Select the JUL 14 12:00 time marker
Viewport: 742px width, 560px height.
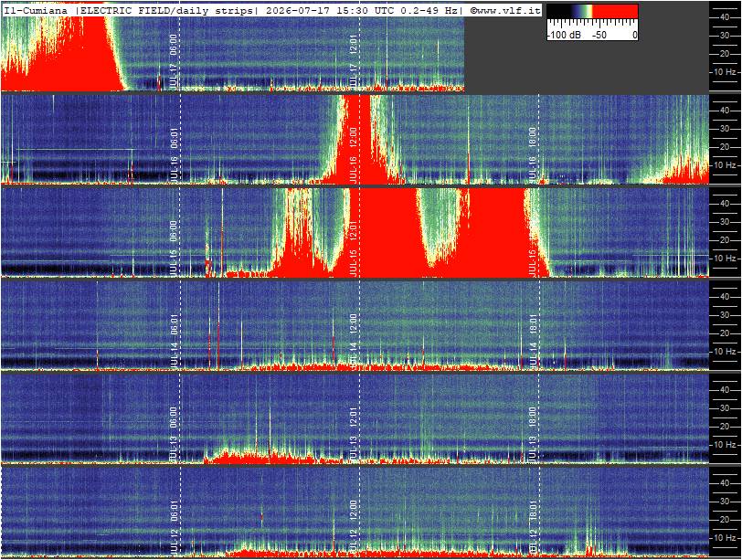(353, 341)
